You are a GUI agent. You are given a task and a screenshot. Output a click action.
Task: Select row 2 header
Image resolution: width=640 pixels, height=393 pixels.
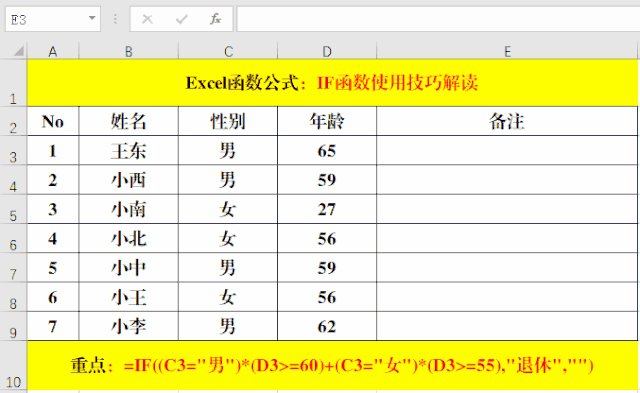point(13,122)
